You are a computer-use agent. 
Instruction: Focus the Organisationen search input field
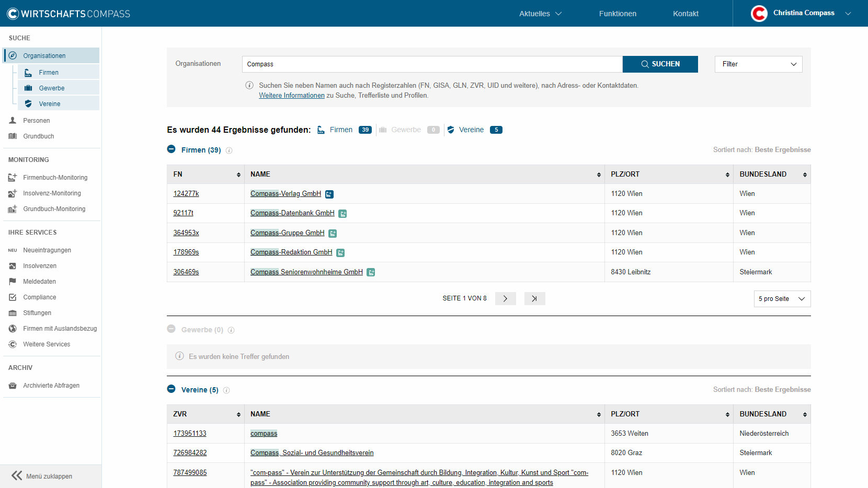coord(432,64)
